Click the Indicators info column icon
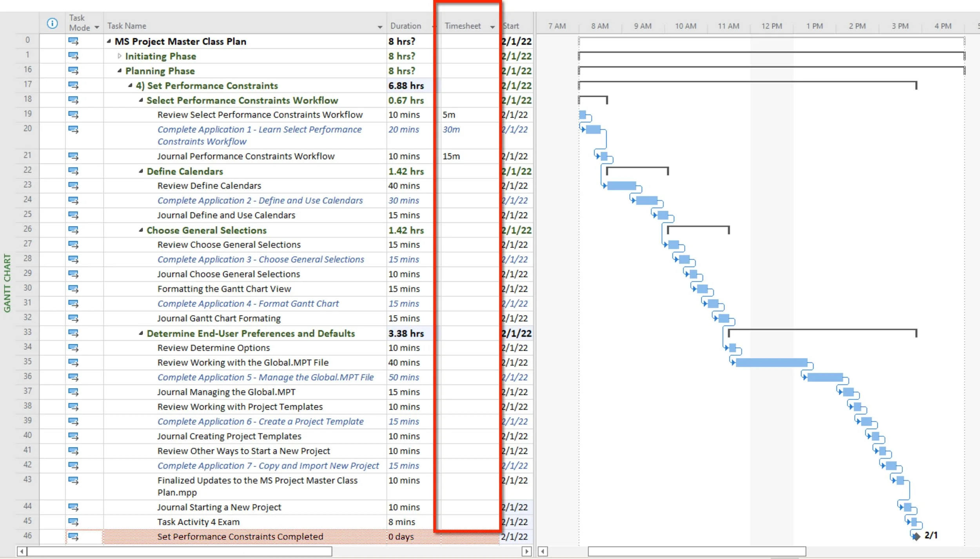980x559 pixels. coord(52,24)
